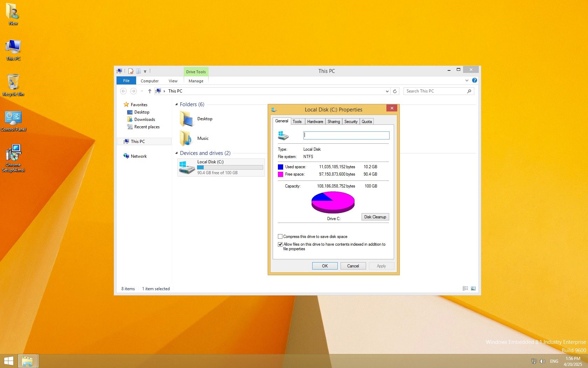The height and width of the screenshot is (368, 588).
Task: Open the Customize Quick Access Toolbar dropdown
Action: (145, 71)
